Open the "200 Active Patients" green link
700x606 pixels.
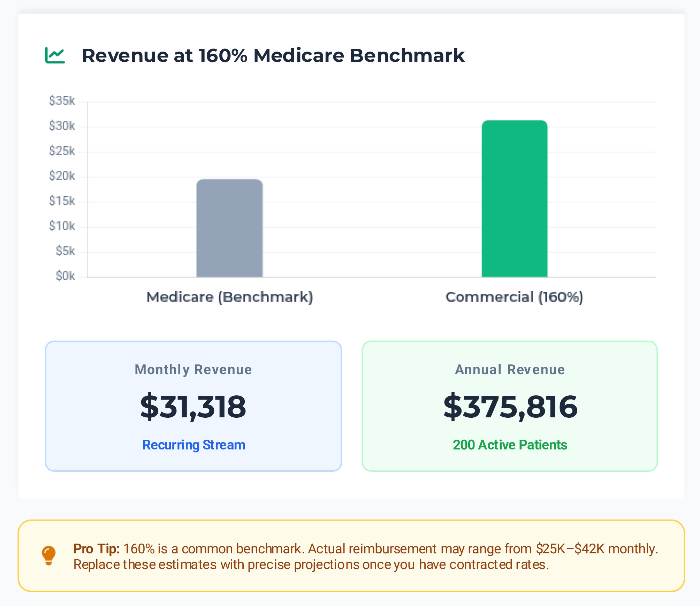pos(510,445)
